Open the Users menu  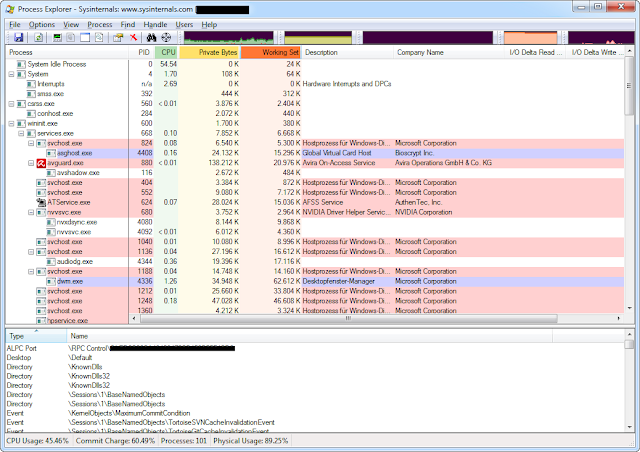point(184,24)
